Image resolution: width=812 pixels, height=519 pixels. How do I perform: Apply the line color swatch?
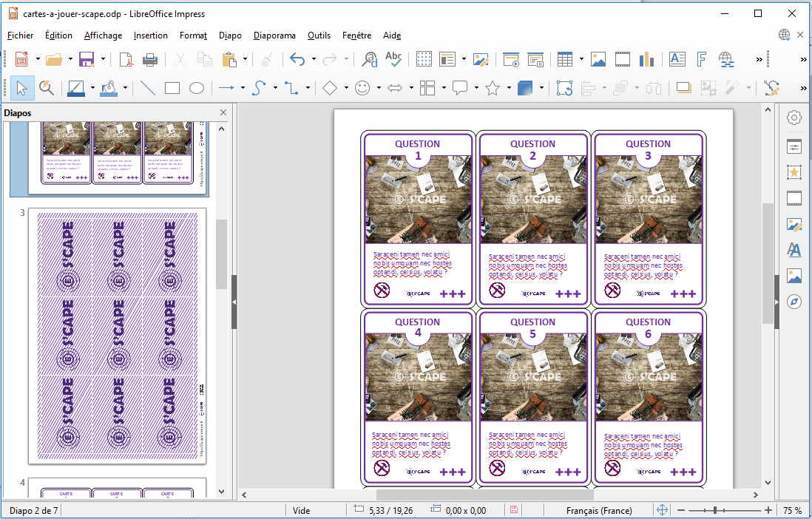76,88
